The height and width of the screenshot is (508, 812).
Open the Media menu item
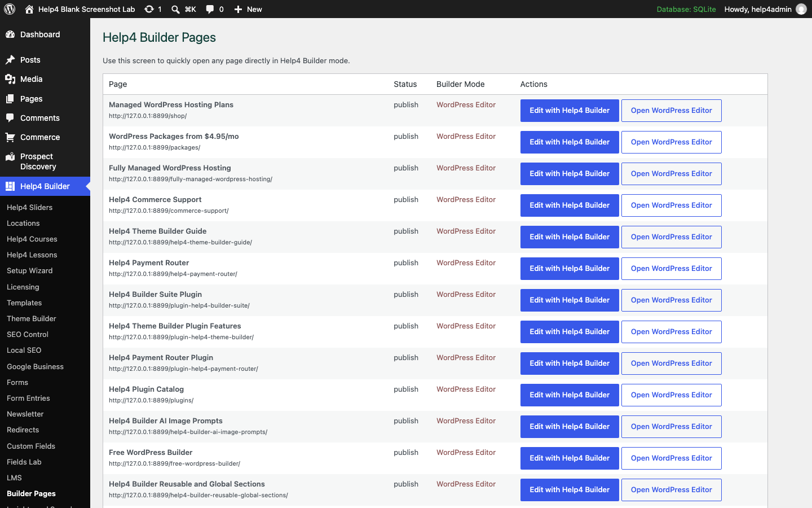coord(45,79)
